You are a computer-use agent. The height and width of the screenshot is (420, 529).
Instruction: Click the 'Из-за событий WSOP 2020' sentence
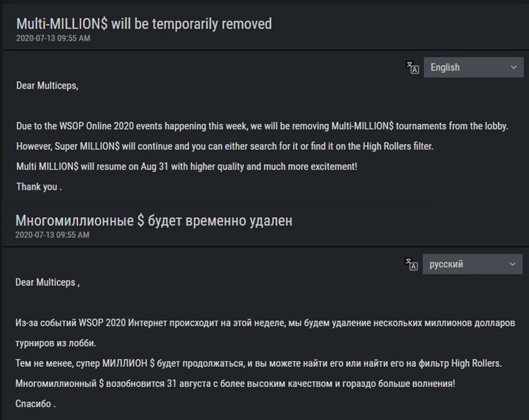[x=265, y=333]
